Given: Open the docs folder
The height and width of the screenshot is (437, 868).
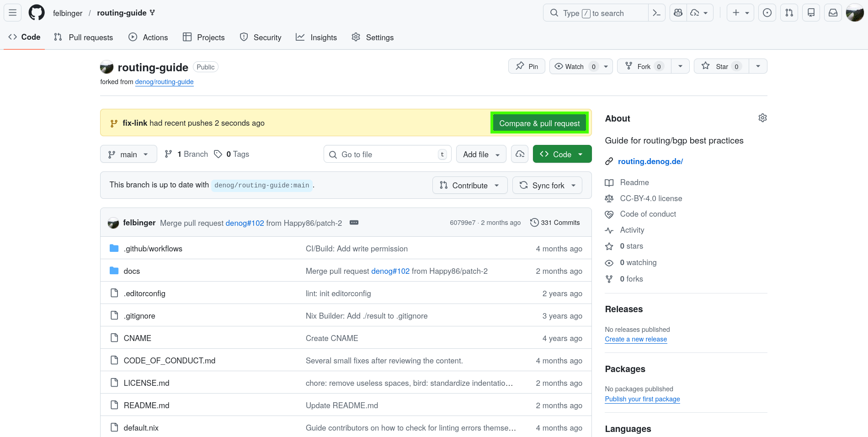Looking at the screenshot, I should [132, 271].
